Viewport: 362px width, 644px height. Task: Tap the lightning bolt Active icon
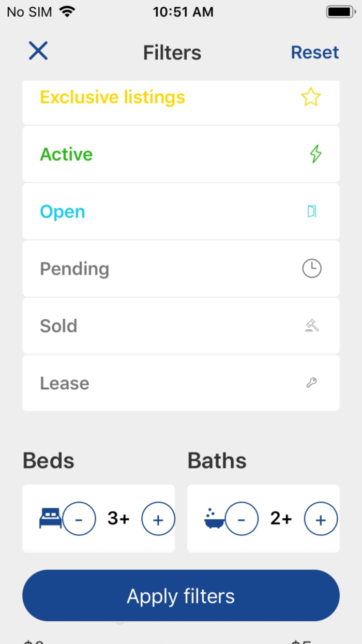coord(315,154)
